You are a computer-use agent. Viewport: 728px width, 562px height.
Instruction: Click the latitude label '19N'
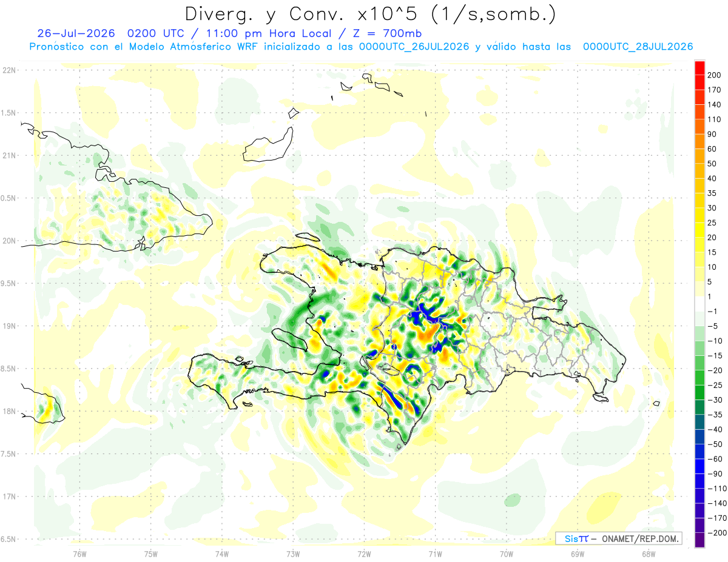[9, 326]
